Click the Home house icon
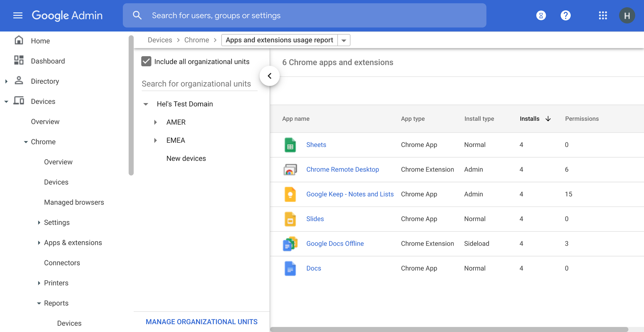This screenshot has height=332, width=644. tap(19, 40)
